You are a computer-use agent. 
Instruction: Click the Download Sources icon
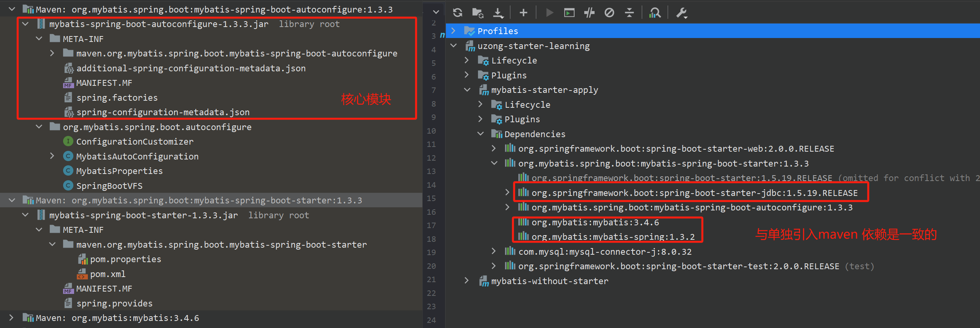tap(498, 13)
